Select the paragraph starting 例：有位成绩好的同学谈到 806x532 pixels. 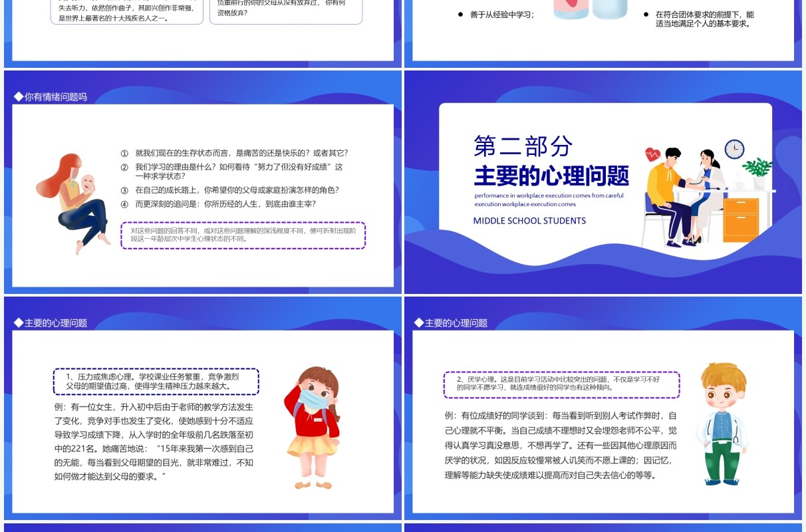(x=561, y=445)
